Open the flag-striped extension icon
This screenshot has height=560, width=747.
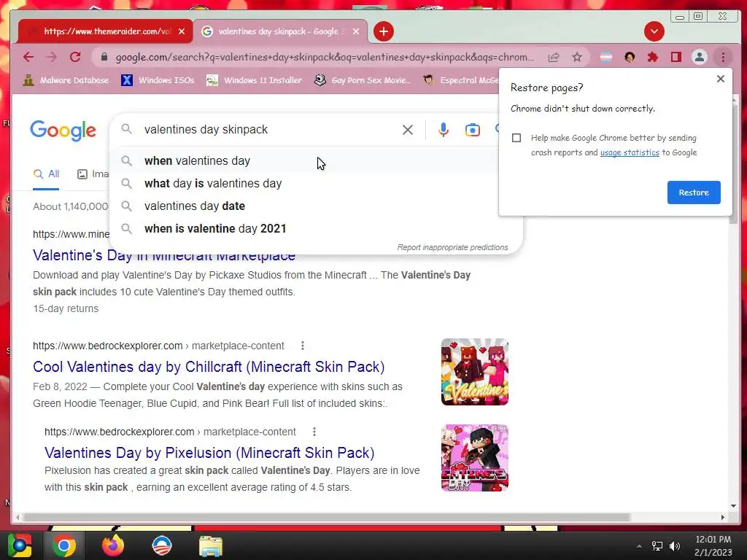(x=606, y=57)
